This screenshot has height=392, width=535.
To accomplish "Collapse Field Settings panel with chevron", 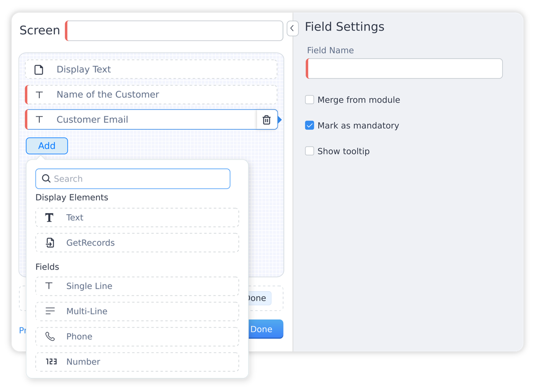I will pos(292,28).
